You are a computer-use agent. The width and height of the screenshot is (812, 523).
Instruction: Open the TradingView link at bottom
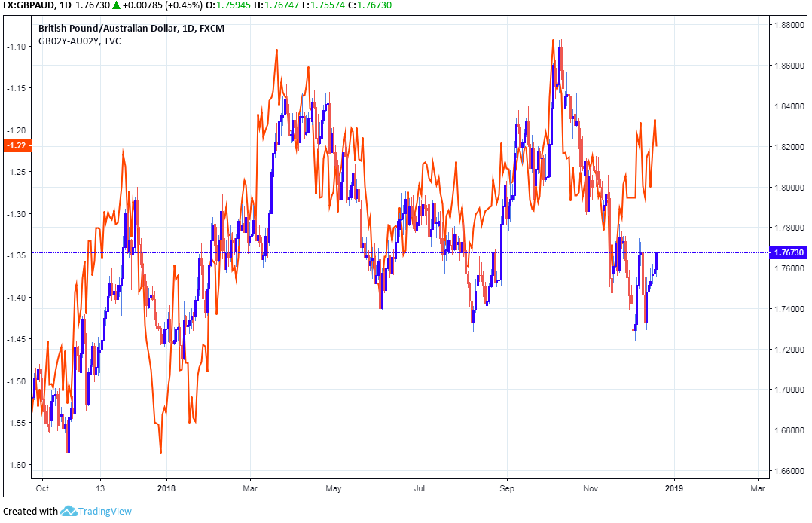pos(106,511)
